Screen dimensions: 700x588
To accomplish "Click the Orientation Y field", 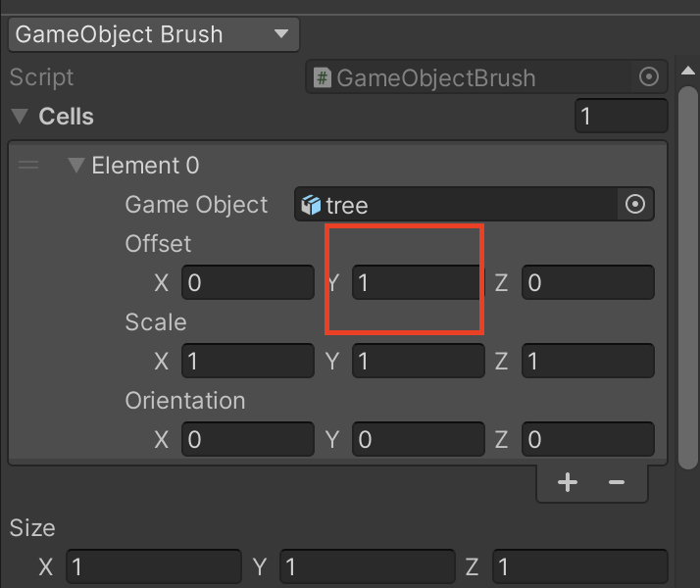I will tap(417, 438).
